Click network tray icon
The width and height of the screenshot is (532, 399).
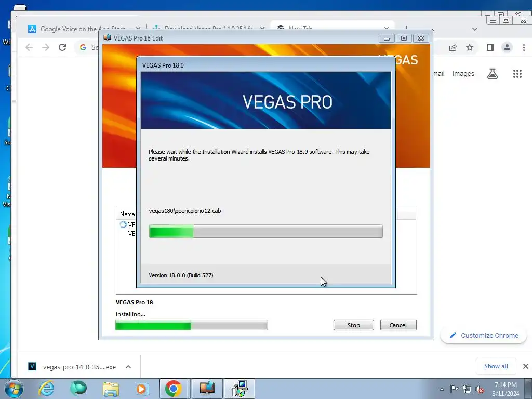click(467, 389)
